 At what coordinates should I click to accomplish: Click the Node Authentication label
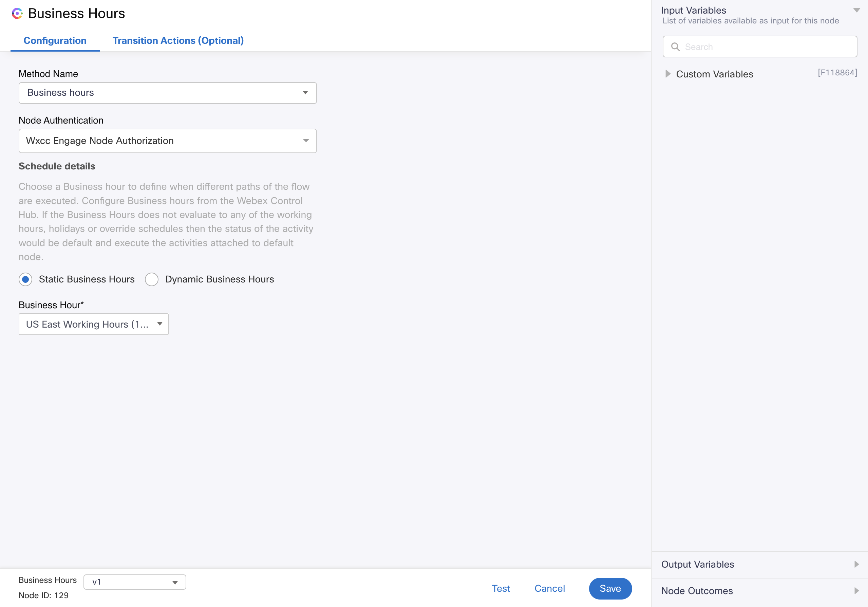pyautogui.click(x=61, y=120)
